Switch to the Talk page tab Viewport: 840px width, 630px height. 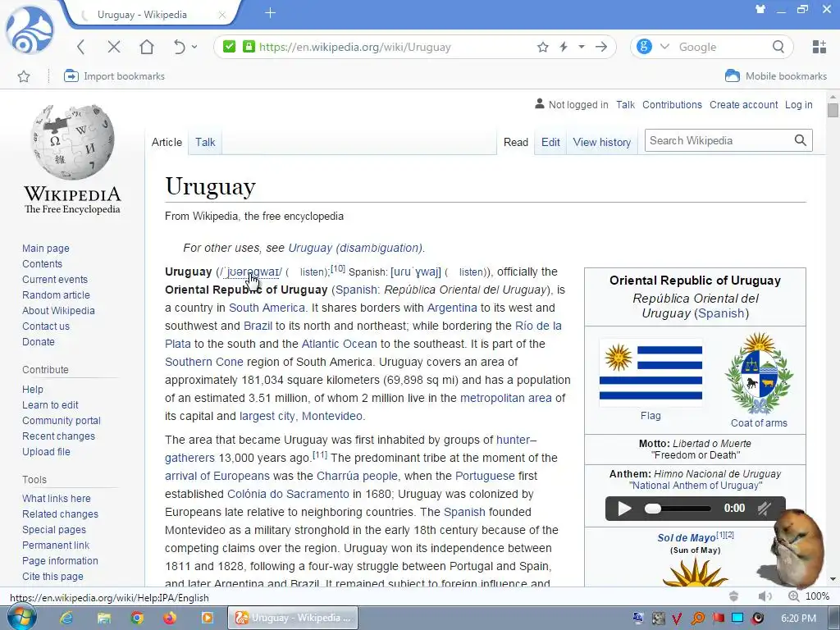click(205, 142)
